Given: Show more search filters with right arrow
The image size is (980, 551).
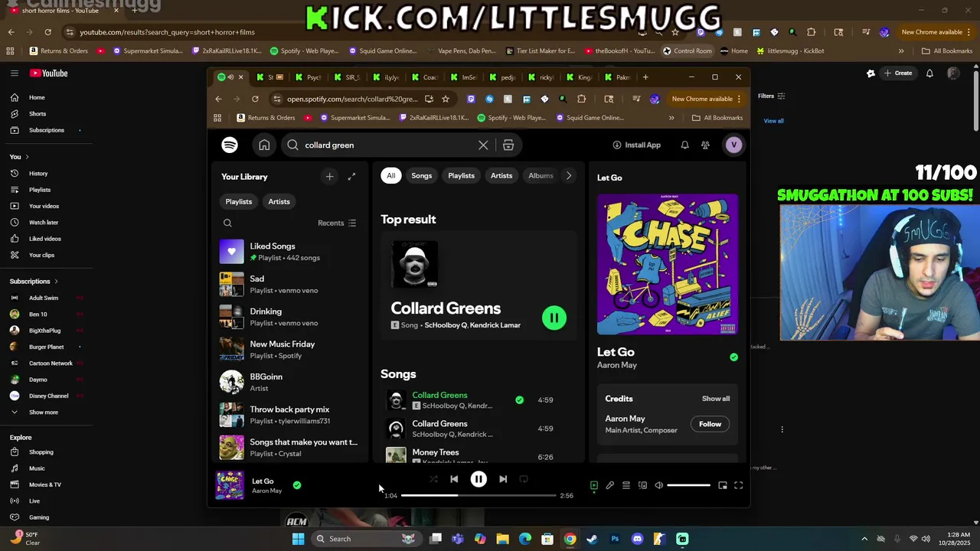Looking at the screenshot, I should (568, 176).
